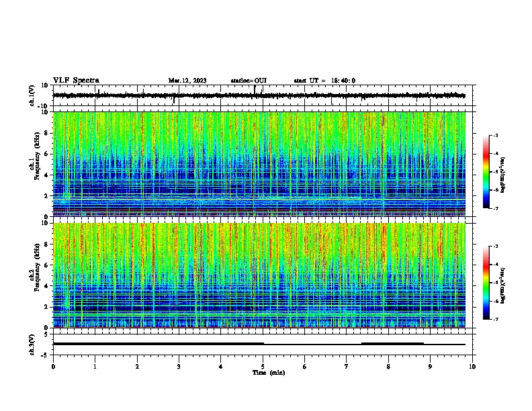532x411 pixels.
Task: Click the "8" kHz tick on ch.2 frequency axis
Action: [x=46, y=244]
